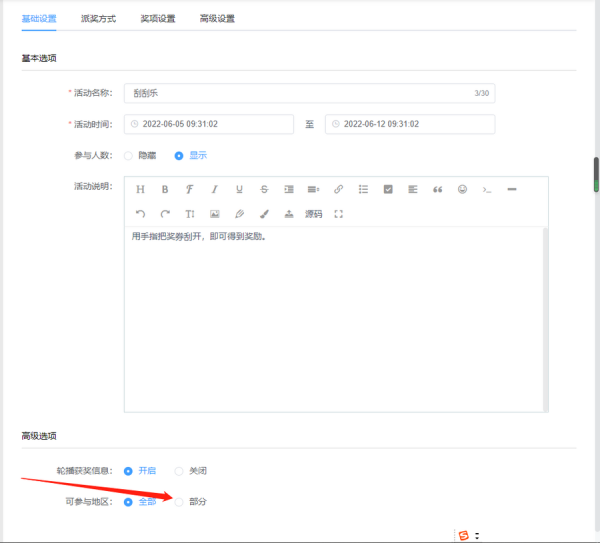Click the 高级选项 section heading
The width and height of the screenshot is (600, 543).
coord(39,436)
